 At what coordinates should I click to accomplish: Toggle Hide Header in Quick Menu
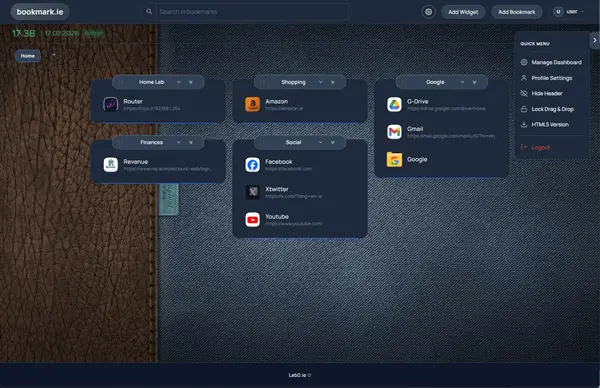[x=551, y=93]
